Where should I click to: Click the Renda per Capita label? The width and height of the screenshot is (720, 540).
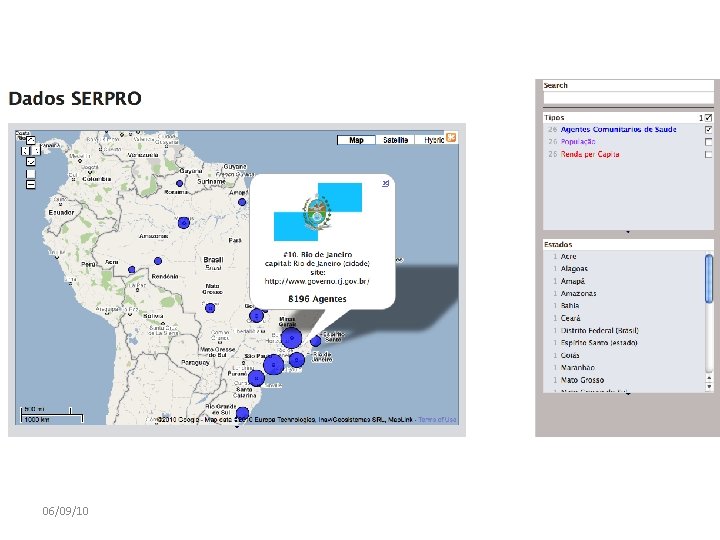click(590, 154)
